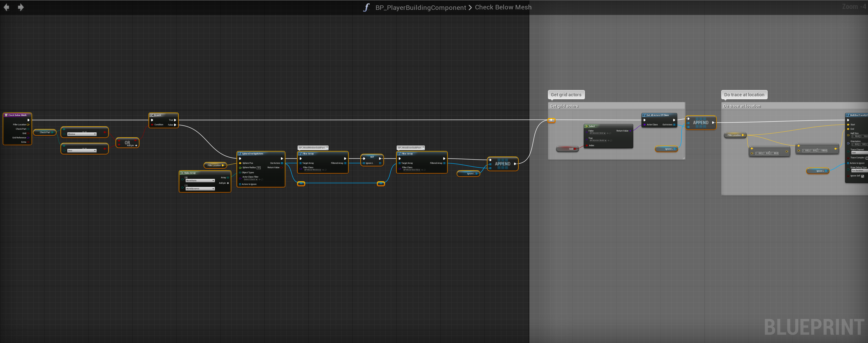Open the WorldStatic dropdown in Make Array
This screenshot has width=868, height=343.
(x=200, y=181)
